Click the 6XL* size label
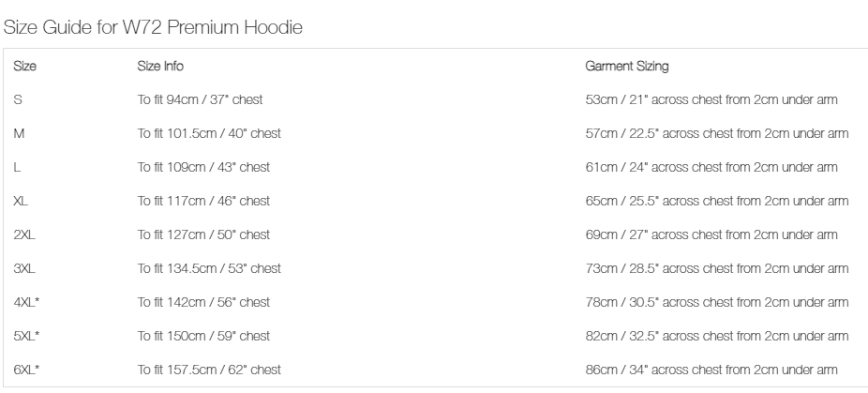Viewport: 868px width, 393px height. (26, 370)
